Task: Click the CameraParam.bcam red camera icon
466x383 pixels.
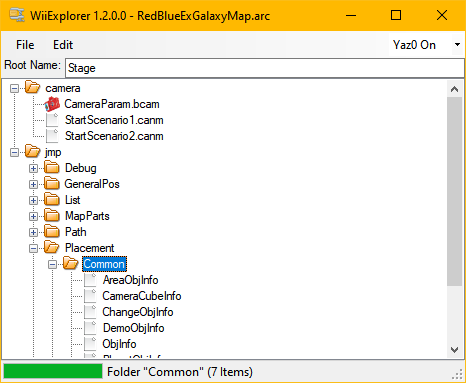Action: pos(52,104)
